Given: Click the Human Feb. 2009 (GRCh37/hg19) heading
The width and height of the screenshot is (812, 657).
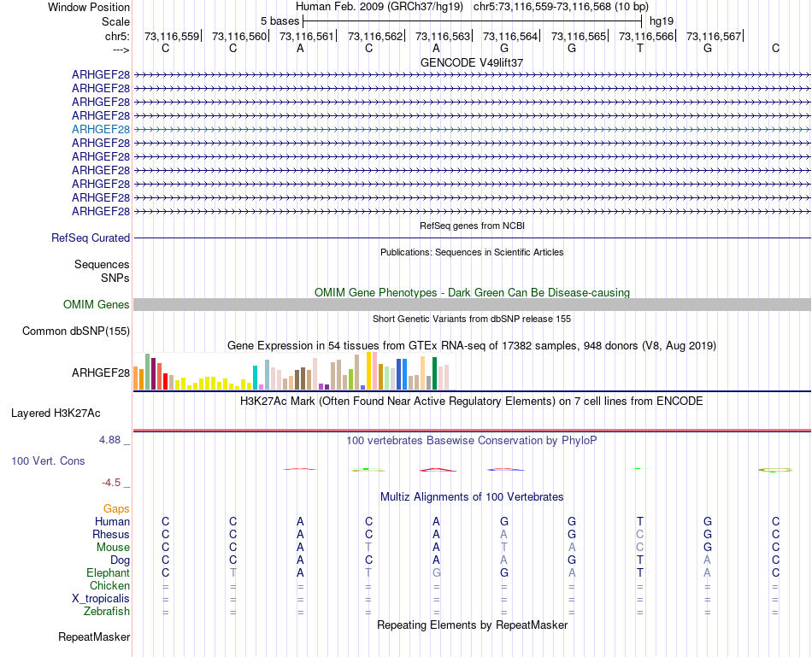Looking at the screenshot, I should (x=379, y=7).
